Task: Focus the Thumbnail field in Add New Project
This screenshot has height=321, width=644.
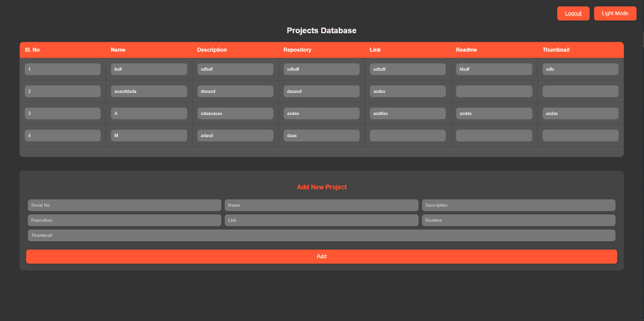Action: pos(321,235)
